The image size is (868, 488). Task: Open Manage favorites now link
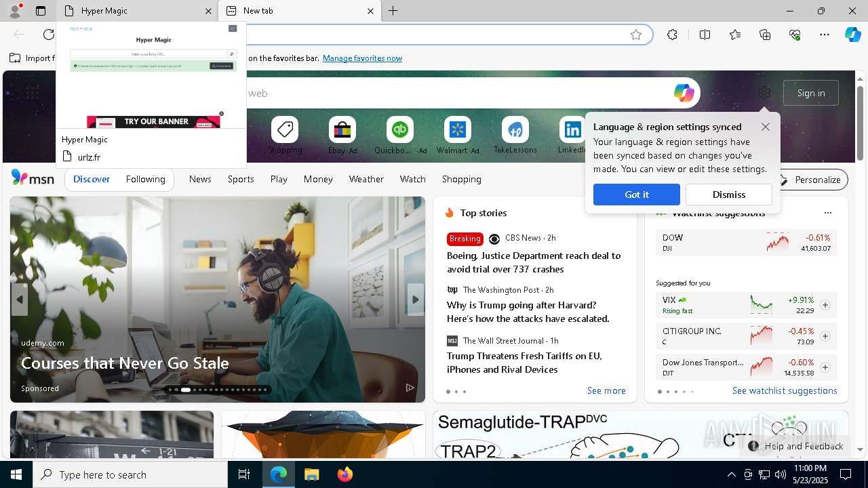pos(362,58)
